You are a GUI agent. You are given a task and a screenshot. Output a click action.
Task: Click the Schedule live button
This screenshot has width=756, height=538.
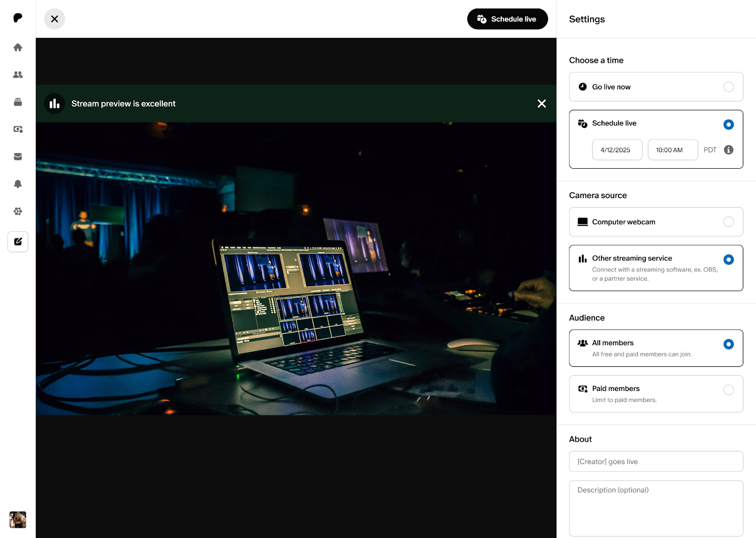pyautogui.click(x=507, y=19)
